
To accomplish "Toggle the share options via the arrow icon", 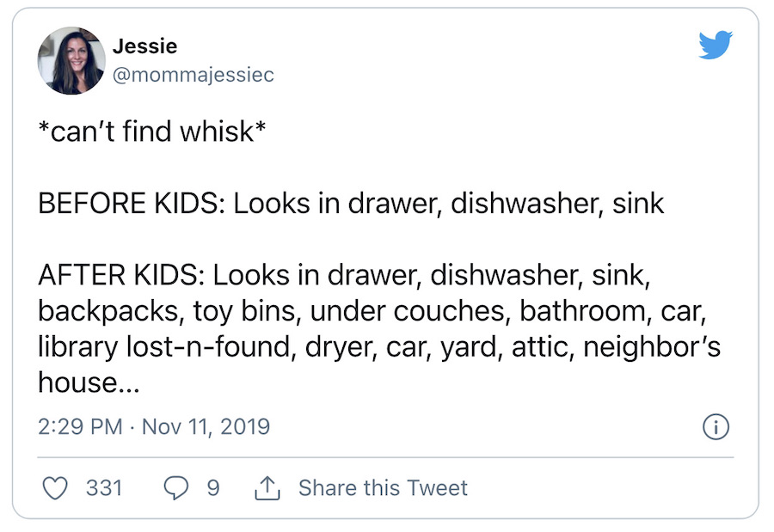I will pyautogui.click(x=267, y=486).
